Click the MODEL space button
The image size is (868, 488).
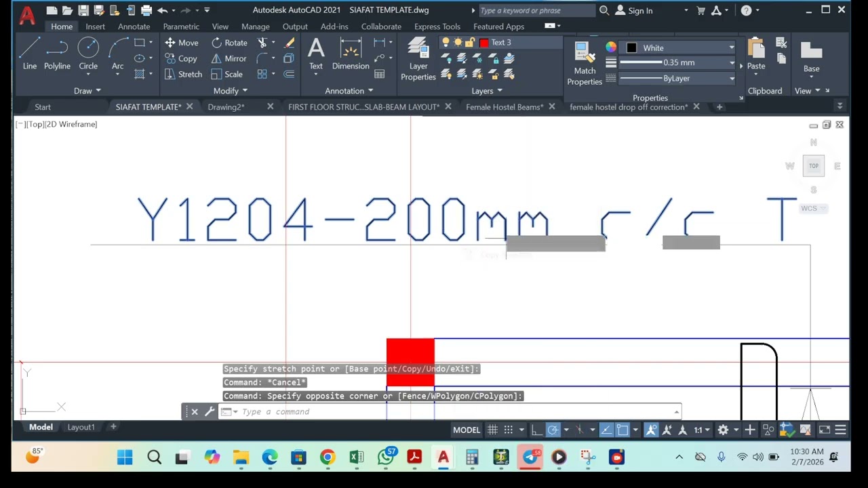pyautogui.click(x=467, y=430)
